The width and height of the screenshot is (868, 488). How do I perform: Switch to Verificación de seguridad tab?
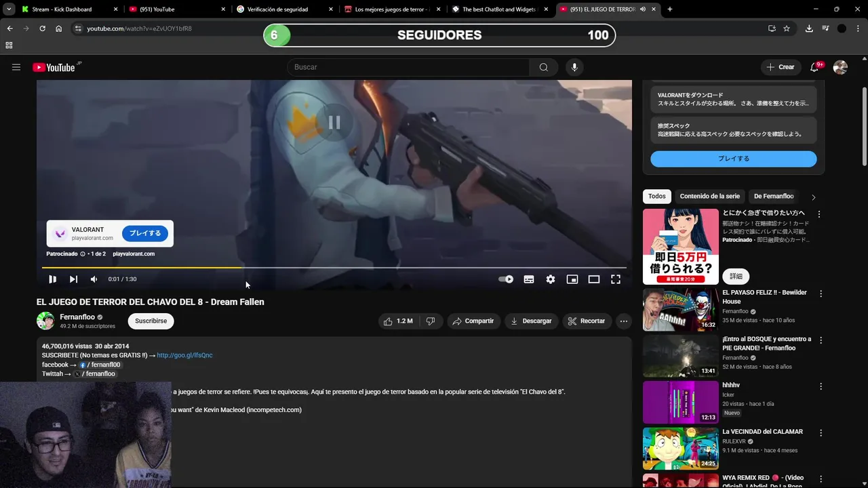[285, 9]
